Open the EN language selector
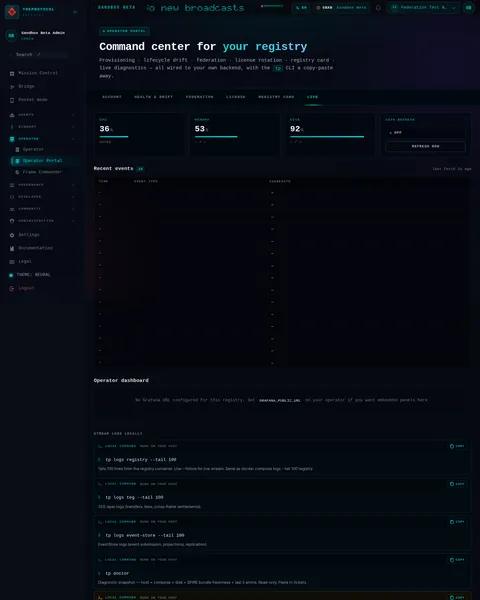480x600 pixels. (x=301, y=8)
